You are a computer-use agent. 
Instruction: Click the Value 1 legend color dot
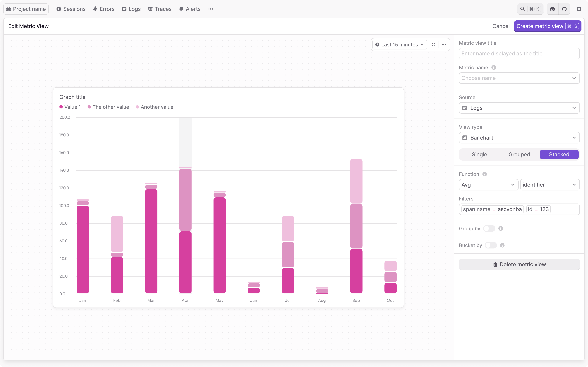(61, 107)
